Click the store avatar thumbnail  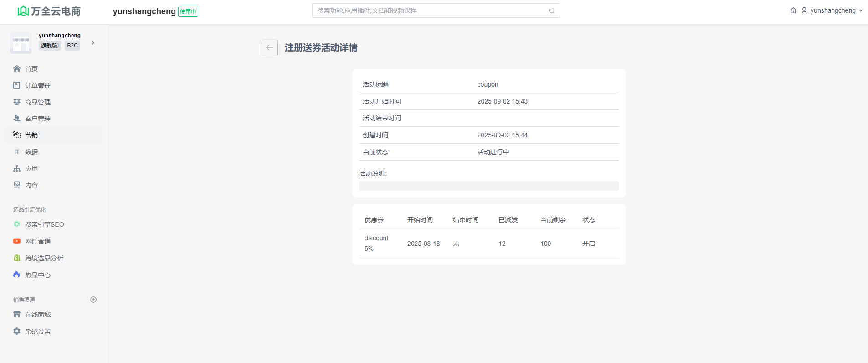(21, 43)
